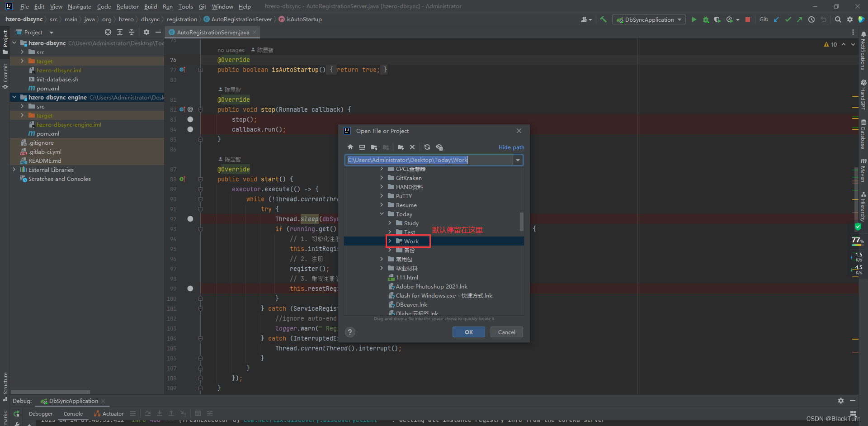This screenshot has height=426, width=868.
Task: Expand the Study folder in the dialog tree
Action: point(390,223)
